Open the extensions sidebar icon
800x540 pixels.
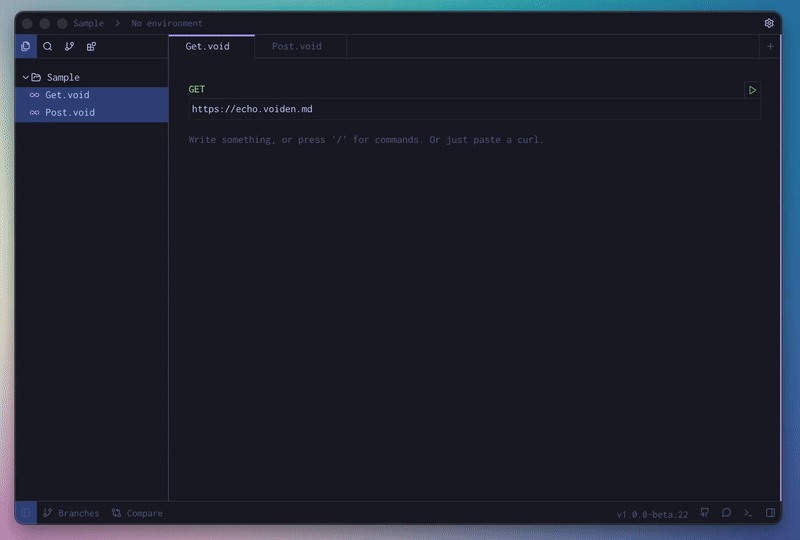tap(91, 46)
